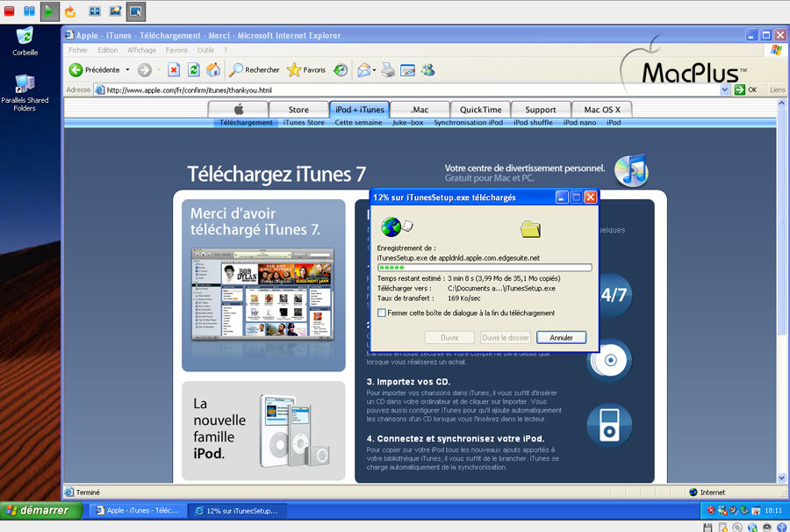This screenshot has height=532, width=790.
Task: Click the download progress bar
Action: click(x=485, y=268)
